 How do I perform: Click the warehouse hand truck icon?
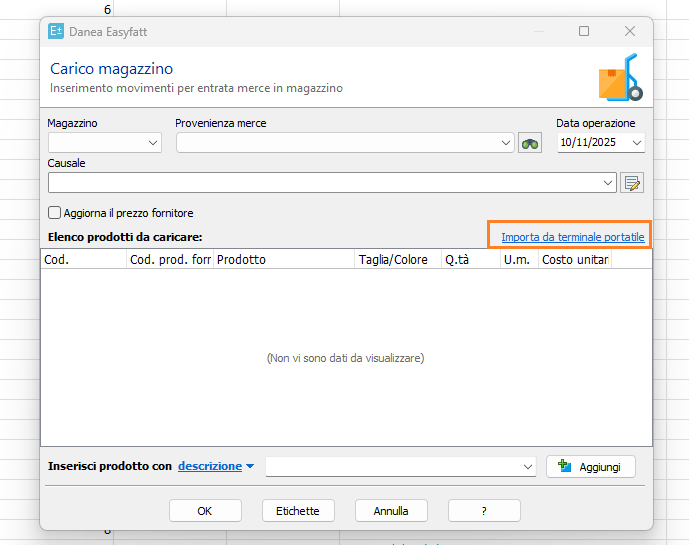(620, 79)
